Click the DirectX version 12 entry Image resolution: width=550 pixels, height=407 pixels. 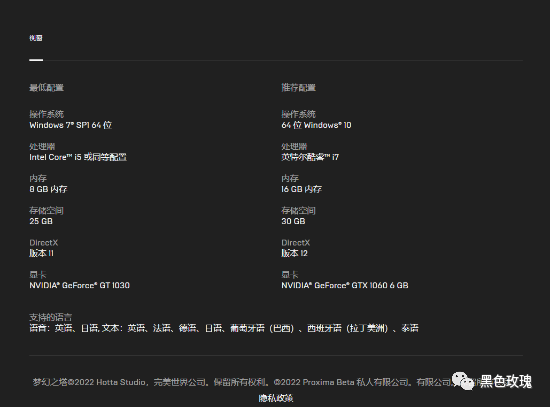[294, 253]
